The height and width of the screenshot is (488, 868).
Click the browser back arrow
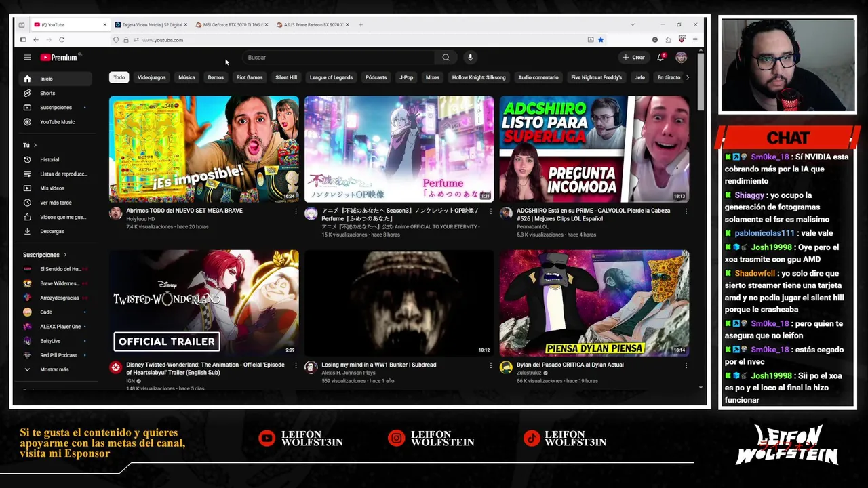click(x=35, y=40)
